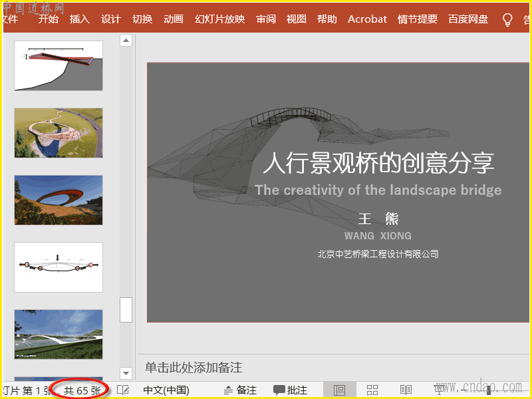The width and height of the screenshot is (532, 399).
Task: Click the 中文(中国) language button
Action: click(166, 390)
